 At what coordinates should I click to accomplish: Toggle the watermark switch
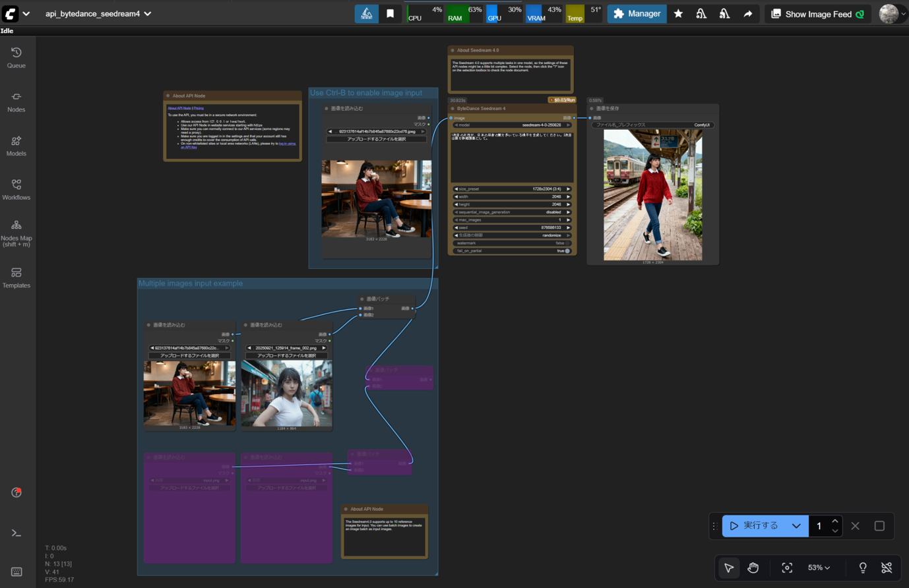pyautogui.click(x=567, y=243)
